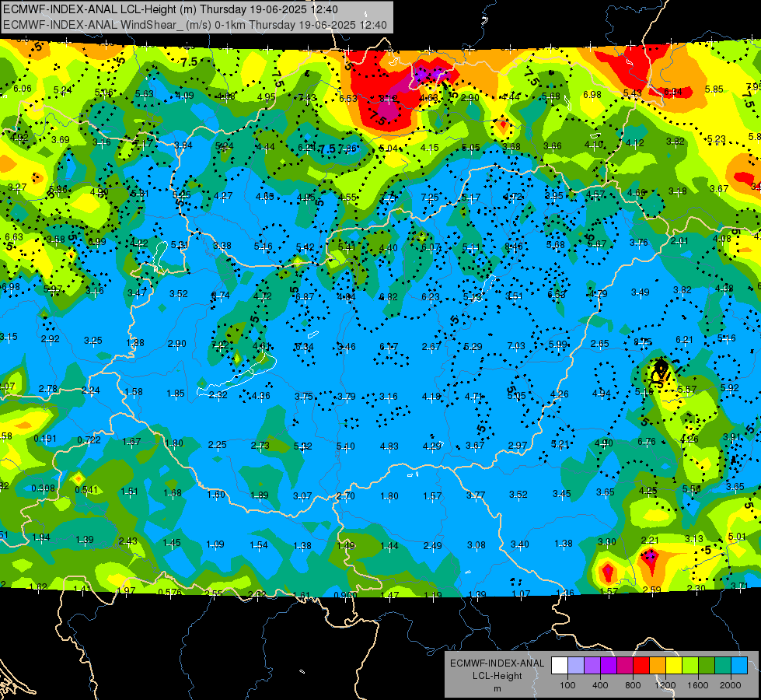Click the light lavender legend color box

[x=576, y=665]
